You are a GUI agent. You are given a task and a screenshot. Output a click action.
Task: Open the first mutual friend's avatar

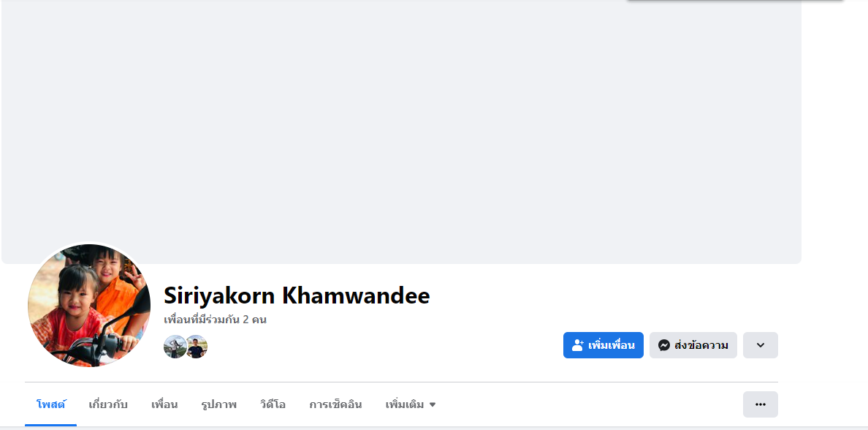pos(175,347)
